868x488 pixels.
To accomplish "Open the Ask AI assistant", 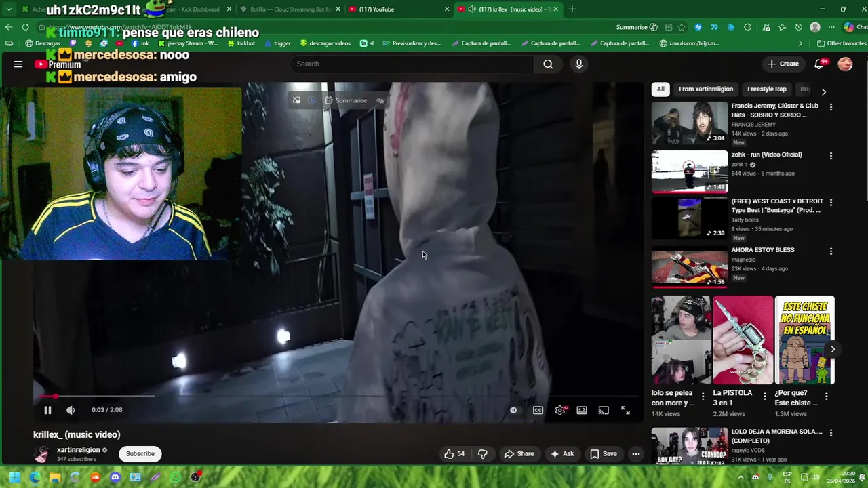I will pos(562,454).
